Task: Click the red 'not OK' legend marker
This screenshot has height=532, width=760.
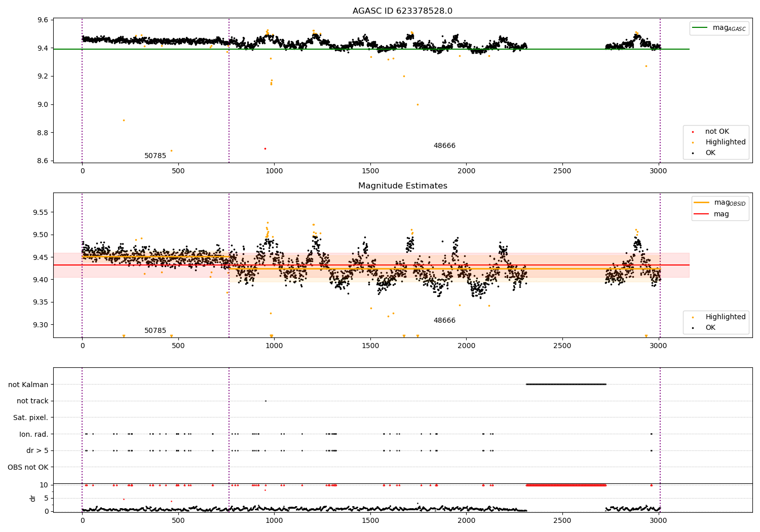Action: click(x=693, y=132)
